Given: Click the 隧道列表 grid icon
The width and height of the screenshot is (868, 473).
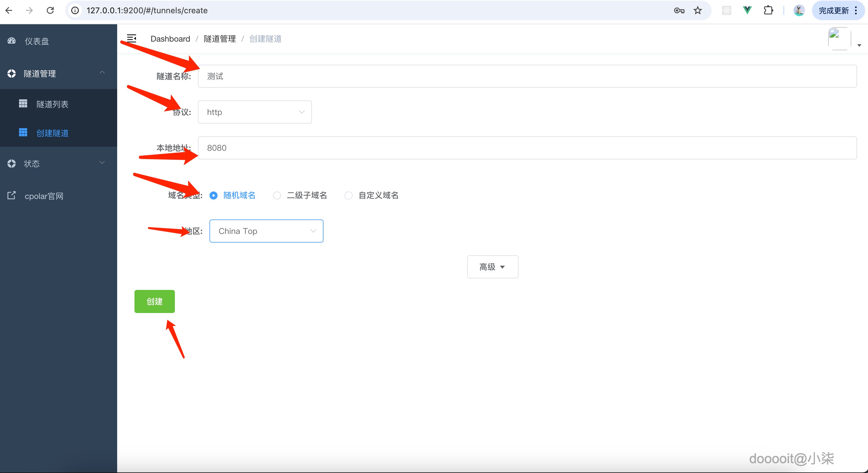Looking at the screenshot, I should 23,103.
